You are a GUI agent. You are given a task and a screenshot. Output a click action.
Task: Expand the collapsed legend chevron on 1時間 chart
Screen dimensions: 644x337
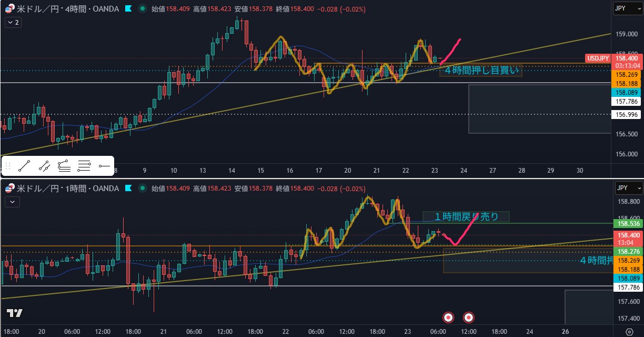pyautogui.click(x=12, y=201)
